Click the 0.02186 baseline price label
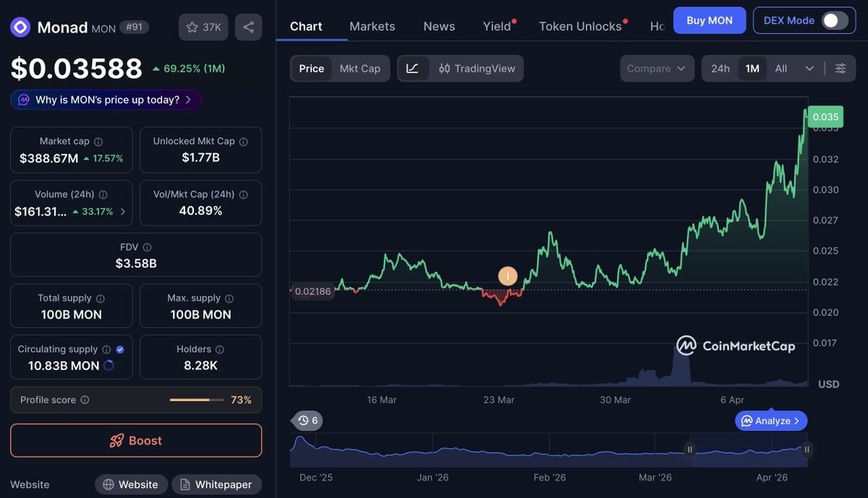 pos(313,292)
